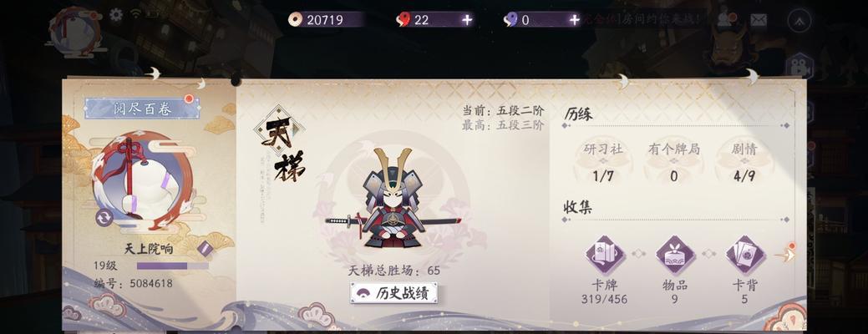The height and width of the screenshot is (334, 868).
Task: Expand next page arrow on right edge
Action: pyautogui.click(x=786, y=255)
